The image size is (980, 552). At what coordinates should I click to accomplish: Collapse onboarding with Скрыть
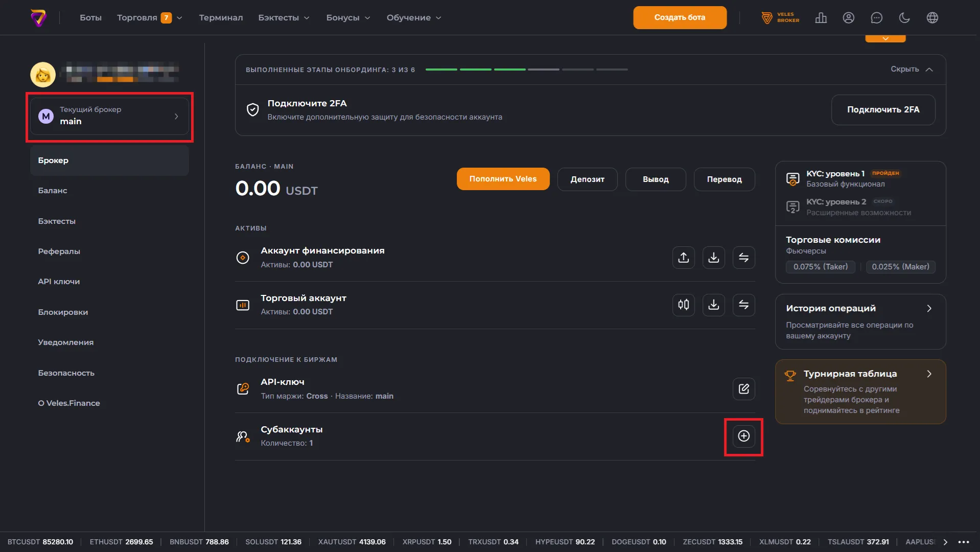(x=912, y=70)
